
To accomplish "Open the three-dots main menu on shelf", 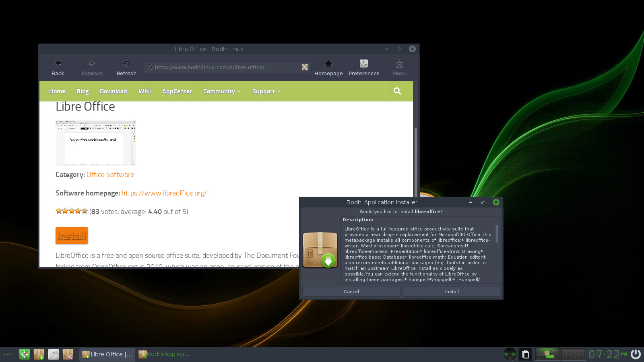I will point(8,354).
